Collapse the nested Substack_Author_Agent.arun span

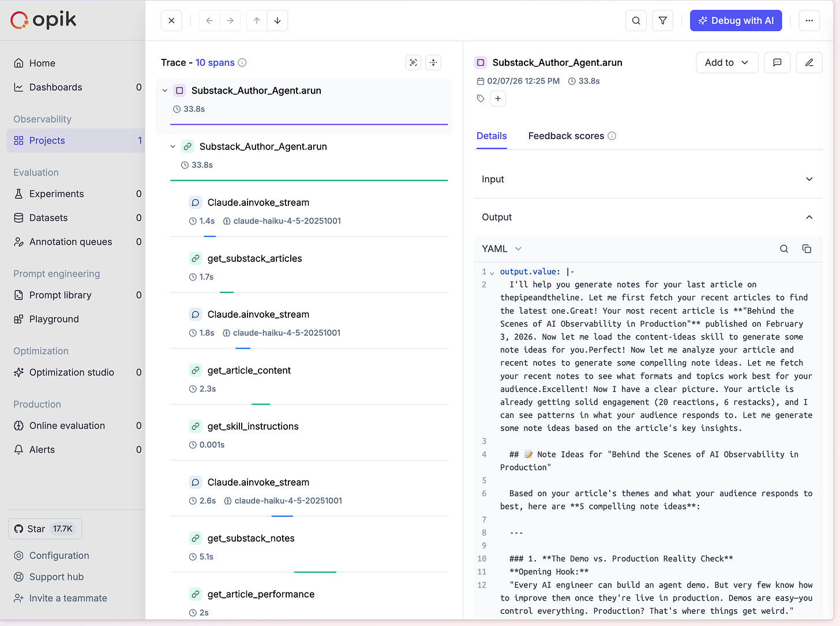click(x=173, y=147)
